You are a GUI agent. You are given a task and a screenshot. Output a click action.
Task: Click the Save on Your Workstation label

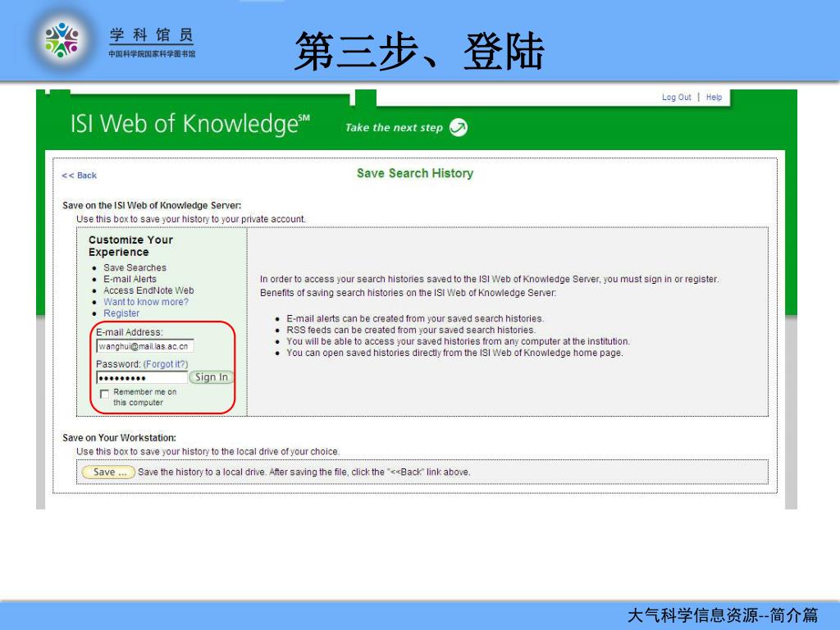(119, 438)
